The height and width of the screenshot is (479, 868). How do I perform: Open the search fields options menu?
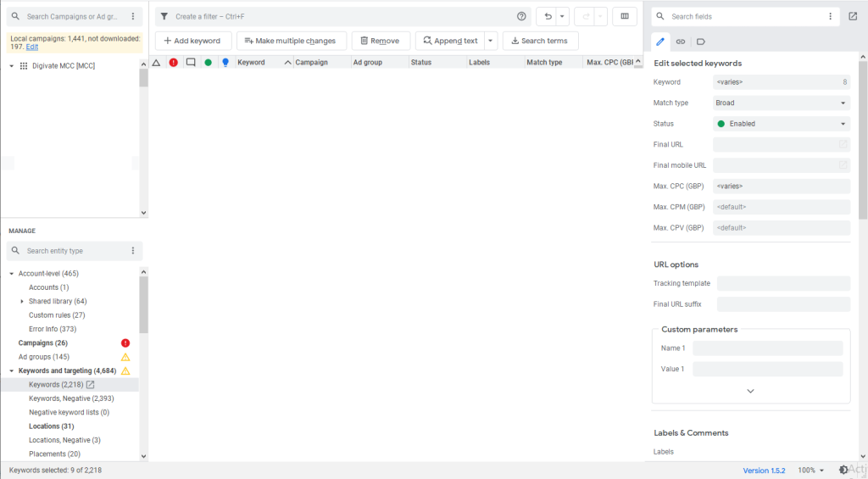coord(831,17)
